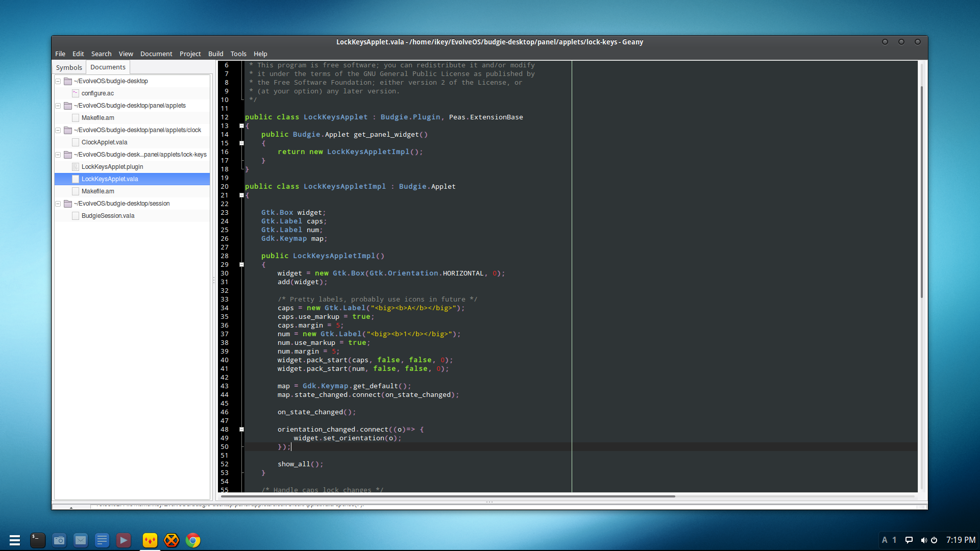Open the mail client panel icon
This screenshot has height=551, width=980.
[x=81, y=540]
